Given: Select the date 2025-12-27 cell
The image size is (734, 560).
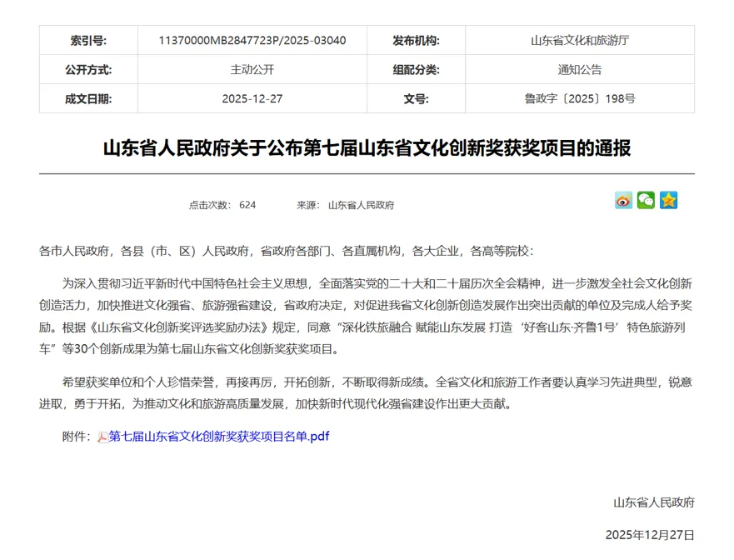Looking at the screenshot, I should pos(252,99).
